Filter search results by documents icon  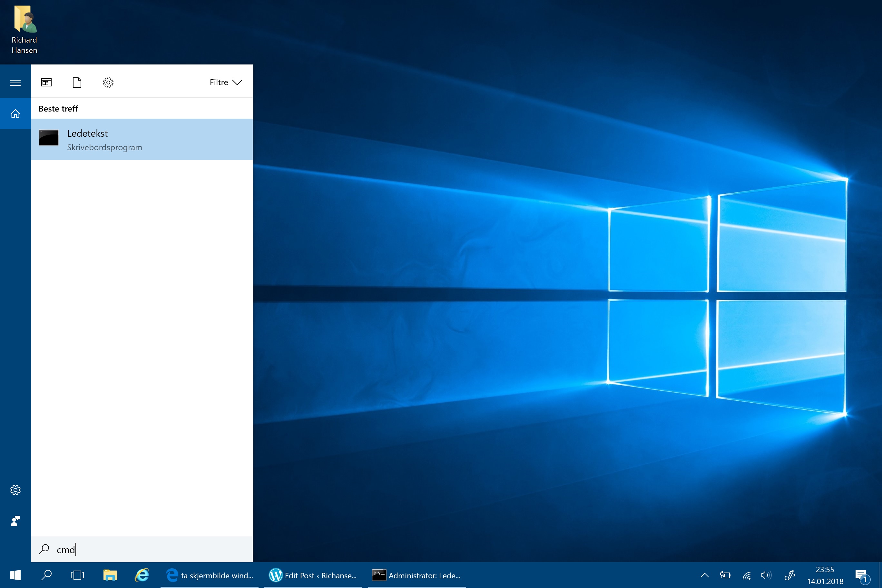tap(77, 83)
